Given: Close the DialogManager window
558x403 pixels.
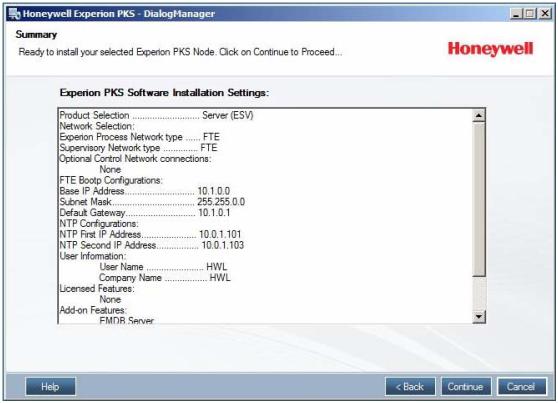Looking at the screenshot, I should click(544, 14).
